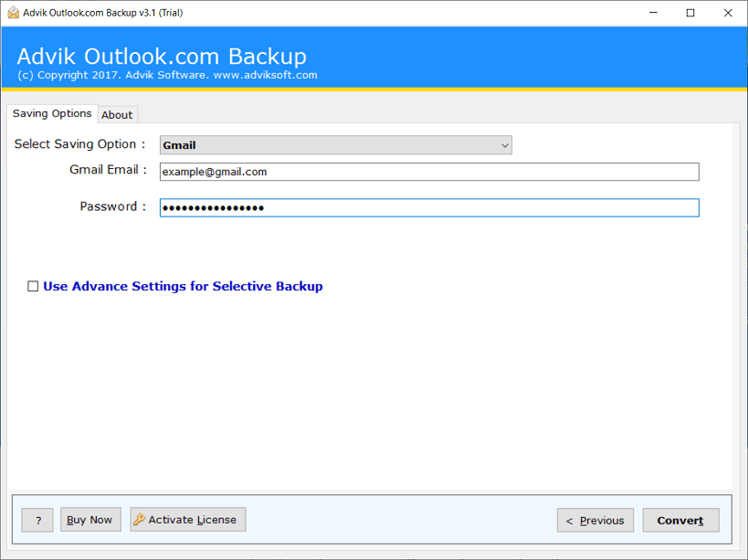
Task: Open the Select Saving Option dropdown
Action: click(335, 145)
